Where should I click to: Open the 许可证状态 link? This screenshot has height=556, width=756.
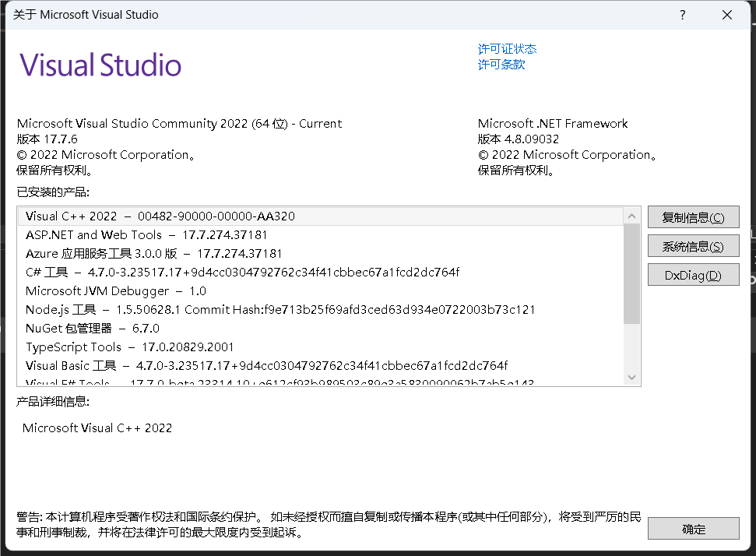[x=507, y=48]
